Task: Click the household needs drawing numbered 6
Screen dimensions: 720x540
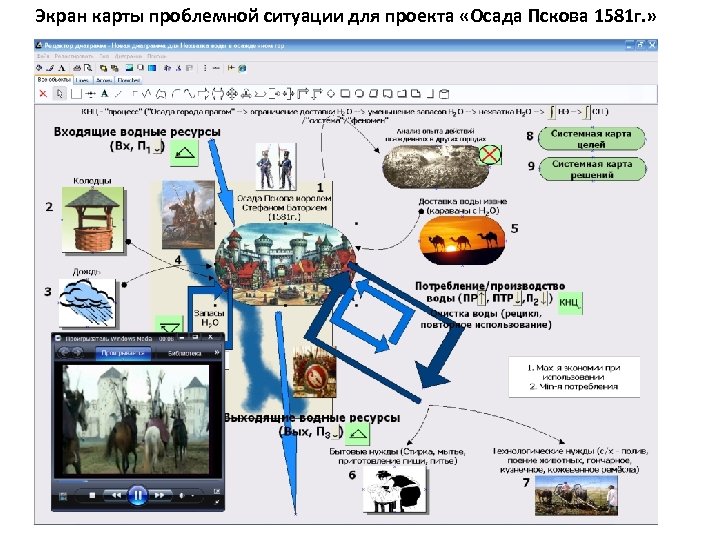Action: [394, 489]
